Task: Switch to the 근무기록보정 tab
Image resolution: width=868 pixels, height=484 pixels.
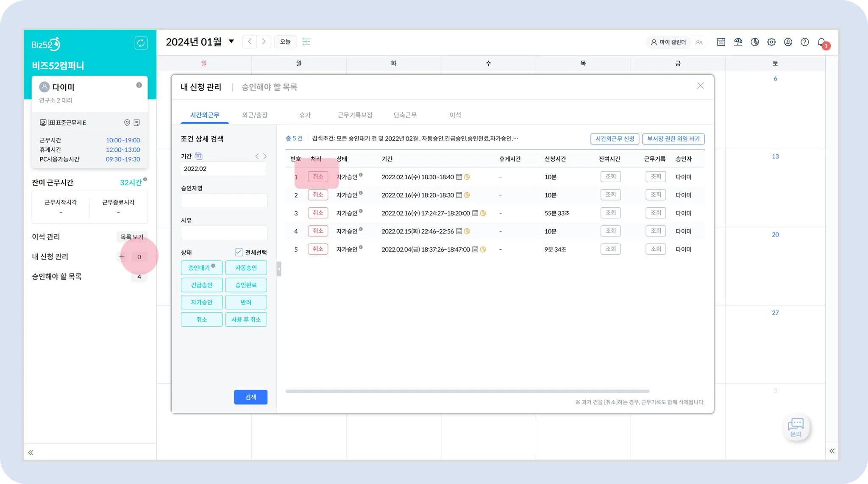Action: (x=355, y=115)
